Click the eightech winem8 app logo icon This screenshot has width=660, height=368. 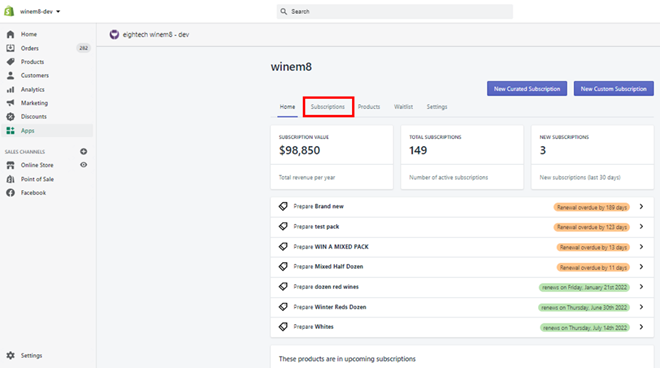(x=114, y=35)
